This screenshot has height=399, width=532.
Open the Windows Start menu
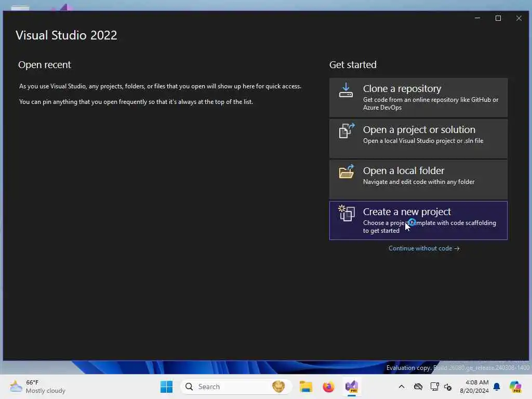pyautogui.click(x=166, y=387)
